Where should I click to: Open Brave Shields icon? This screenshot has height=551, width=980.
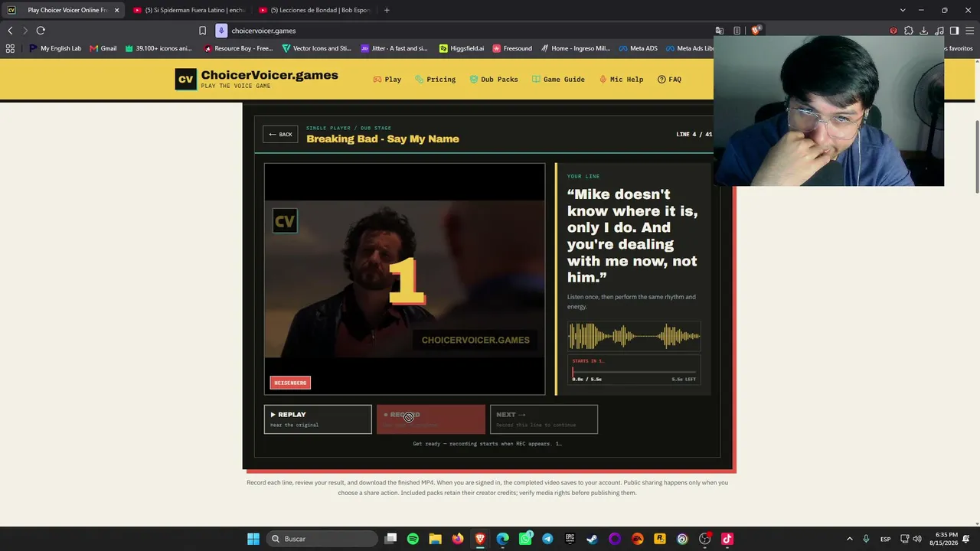pos(756,31)
